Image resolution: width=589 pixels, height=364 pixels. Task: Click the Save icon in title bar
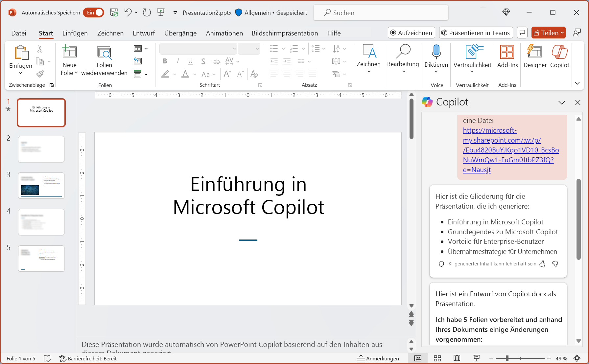point(114,12)
